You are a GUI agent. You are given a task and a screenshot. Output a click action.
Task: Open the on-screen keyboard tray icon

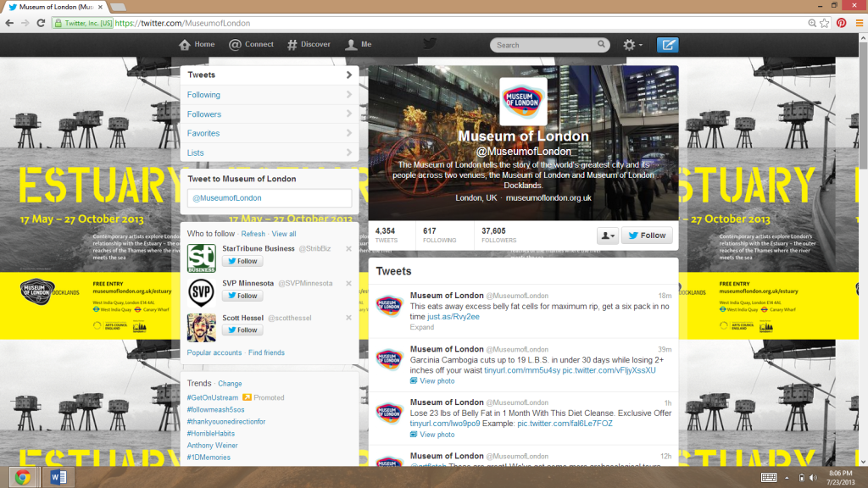pos(769,478)
